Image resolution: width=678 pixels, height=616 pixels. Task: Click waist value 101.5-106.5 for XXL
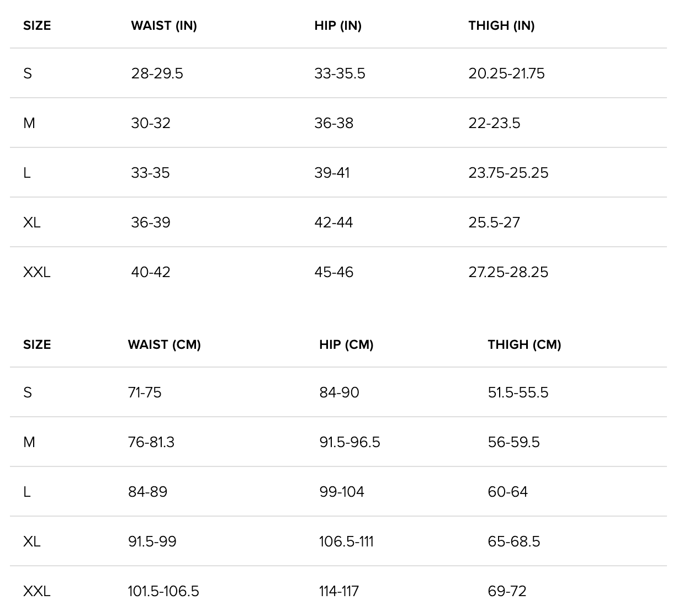[x=163, y=591]
